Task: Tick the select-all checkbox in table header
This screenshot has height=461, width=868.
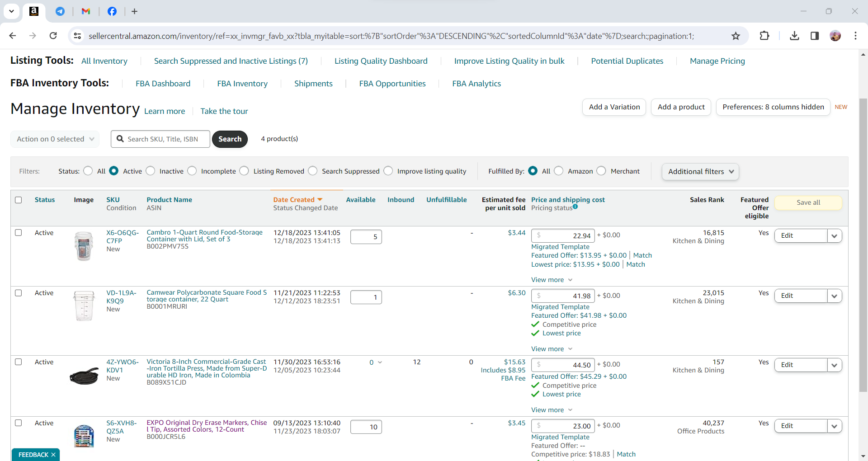Action: coord(19,200)
